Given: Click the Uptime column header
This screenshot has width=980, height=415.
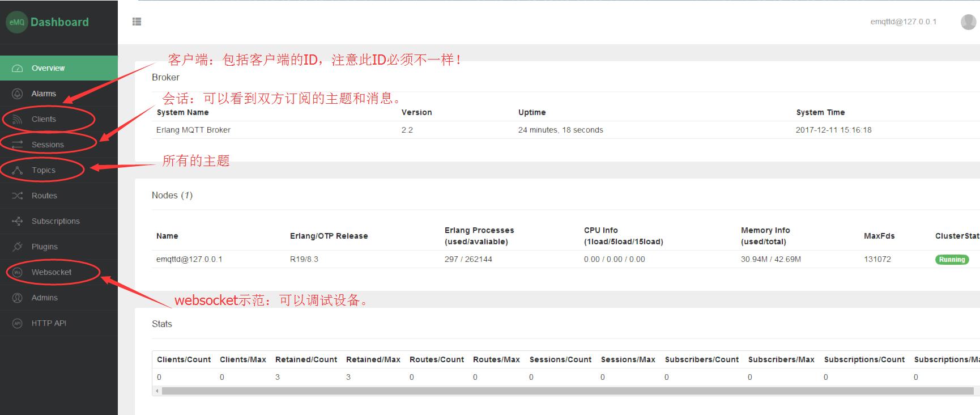Looking at the screenshot, I should click(x=532, y=112).
